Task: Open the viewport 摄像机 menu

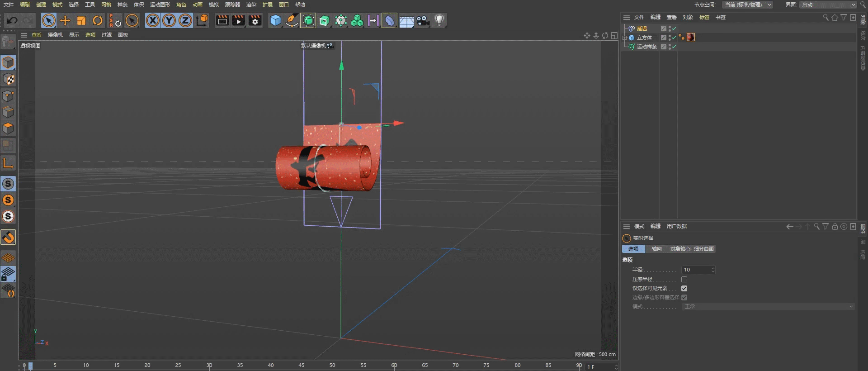Action: pyautogui.click(x=55, y=35)
